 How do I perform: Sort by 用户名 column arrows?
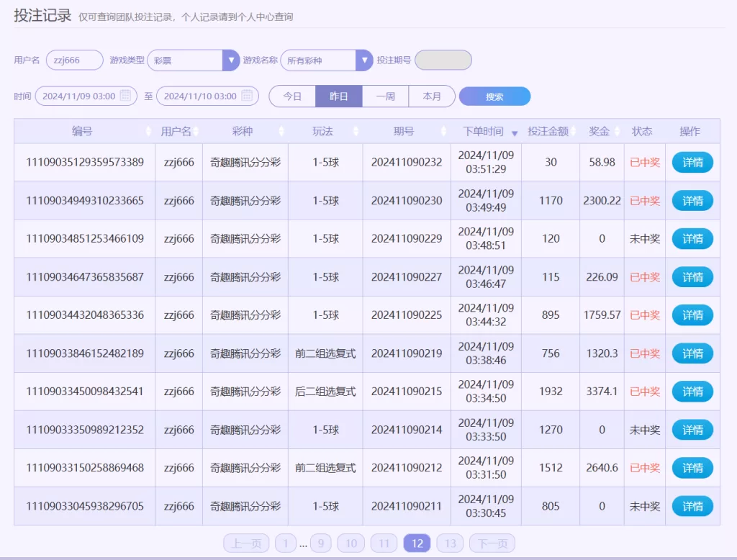tap(196, 131)
